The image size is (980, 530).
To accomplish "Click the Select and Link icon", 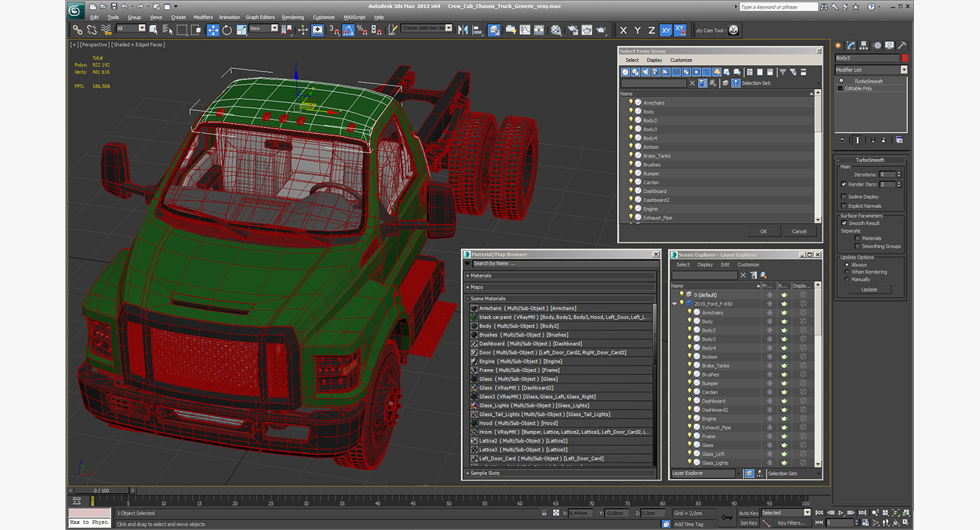I will coord(77,30).
